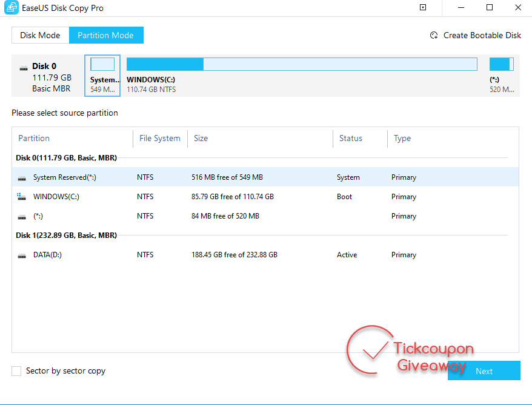Click the Disk 0 drive icon
This screenshot has height=405, width=532.
click(24, 67)
